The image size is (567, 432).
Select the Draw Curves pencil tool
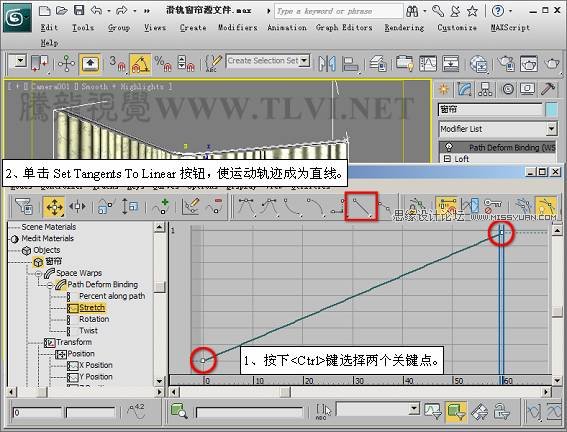tap(191, 207)
